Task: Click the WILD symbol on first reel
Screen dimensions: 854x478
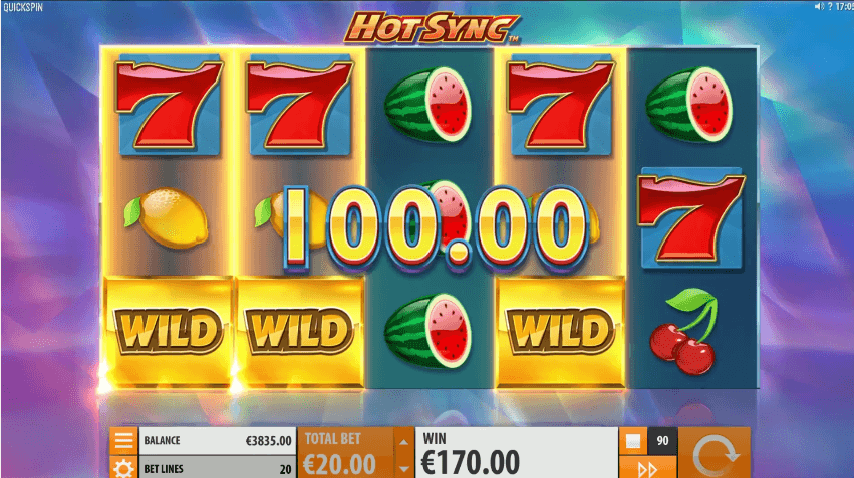Action: pos(168,332)
